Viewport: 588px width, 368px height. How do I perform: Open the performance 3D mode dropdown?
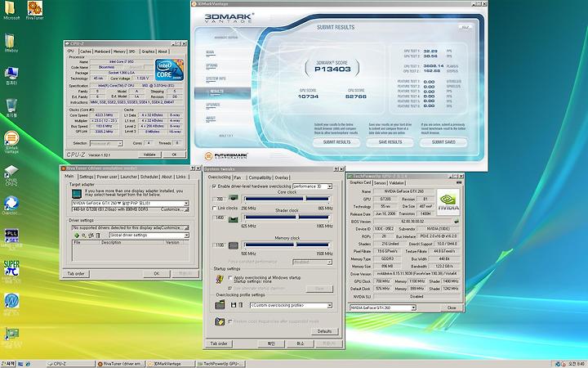pos(312,186)
